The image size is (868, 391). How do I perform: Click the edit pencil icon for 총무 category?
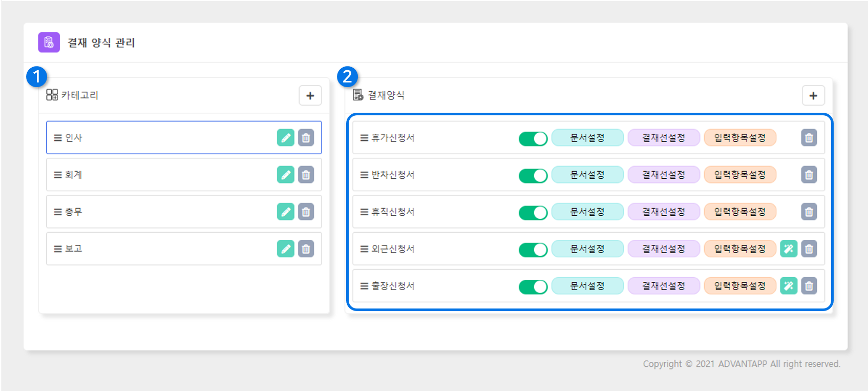pyautogui.click(x=285, y=212)
